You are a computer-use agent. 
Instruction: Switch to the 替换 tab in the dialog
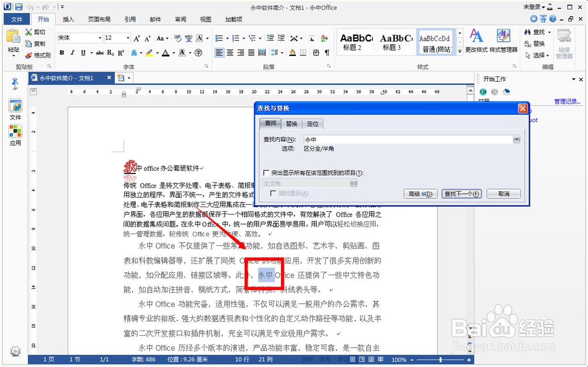tap(292, 124)
